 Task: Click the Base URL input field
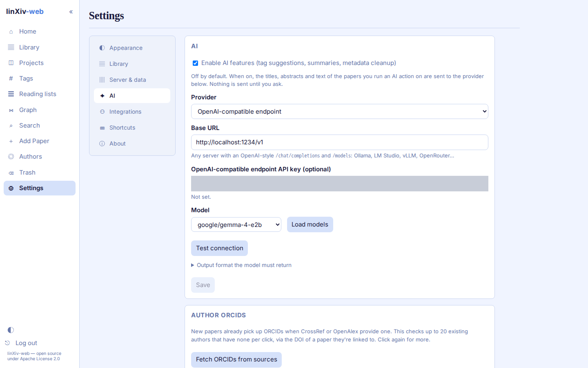[340, 142]
